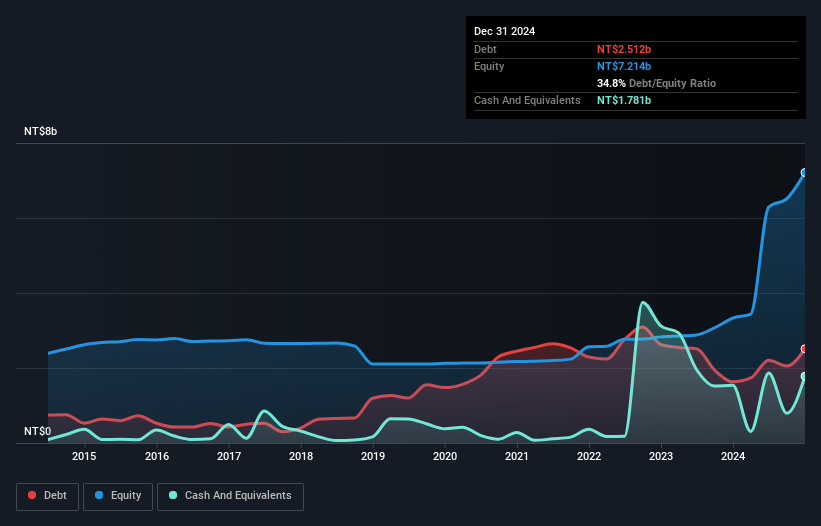821x526 pixels.
Task: Toggle the Cash And Equivalents legend button
Action: pos(230,496)
